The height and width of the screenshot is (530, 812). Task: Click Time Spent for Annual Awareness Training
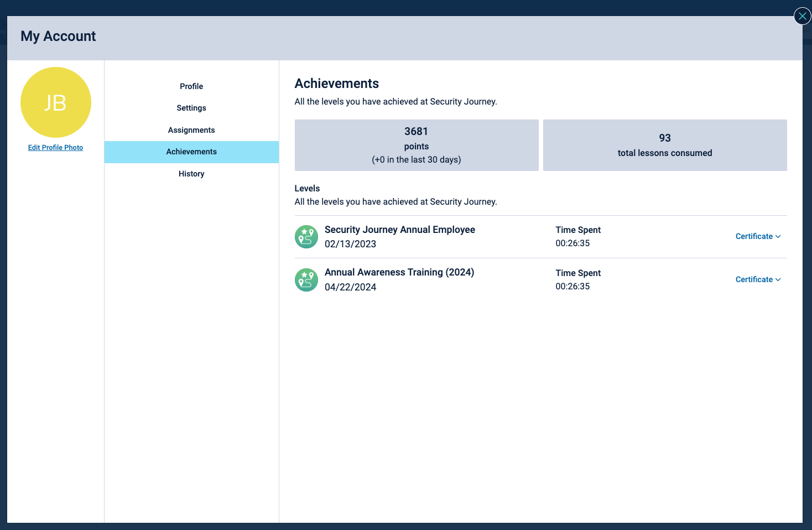[578, 273]
